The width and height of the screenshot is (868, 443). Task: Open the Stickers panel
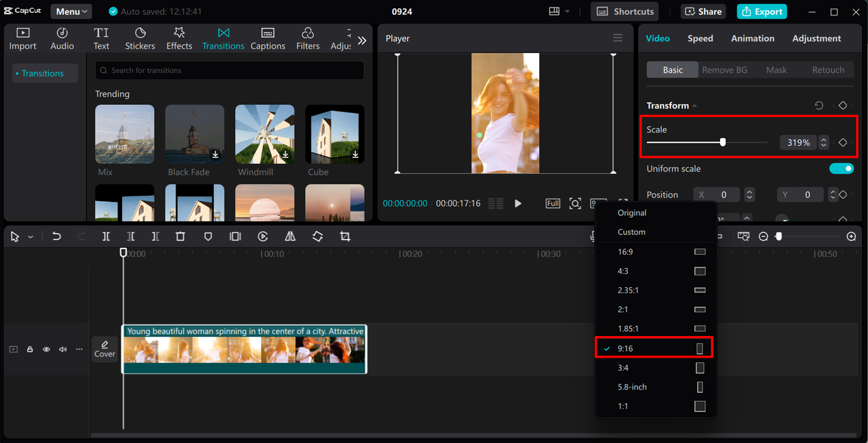[x=140, y=39]
